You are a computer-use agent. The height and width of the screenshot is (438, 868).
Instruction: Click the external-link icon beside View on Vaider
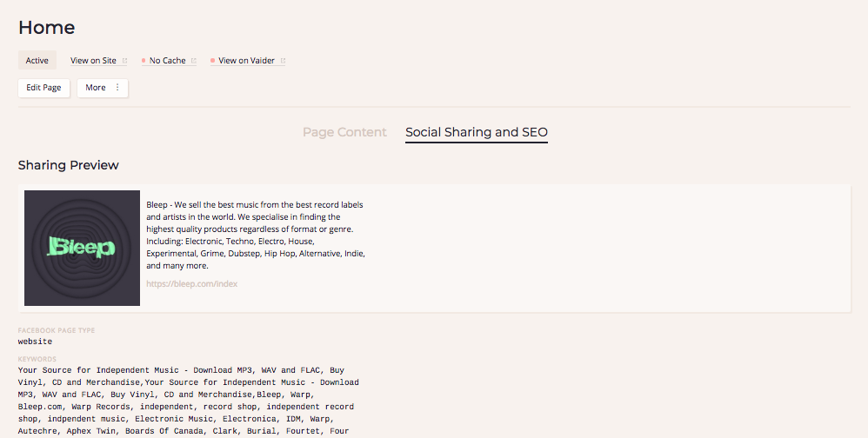coord(283,61)
